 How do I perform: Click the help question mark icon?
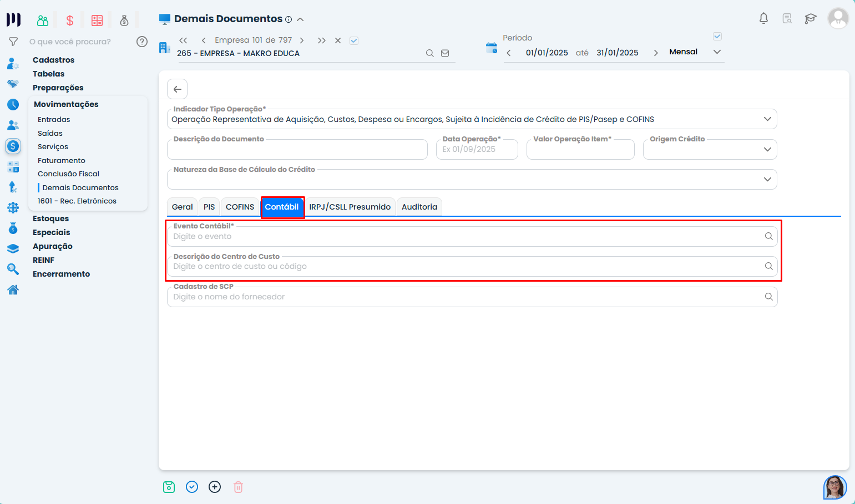142,42
